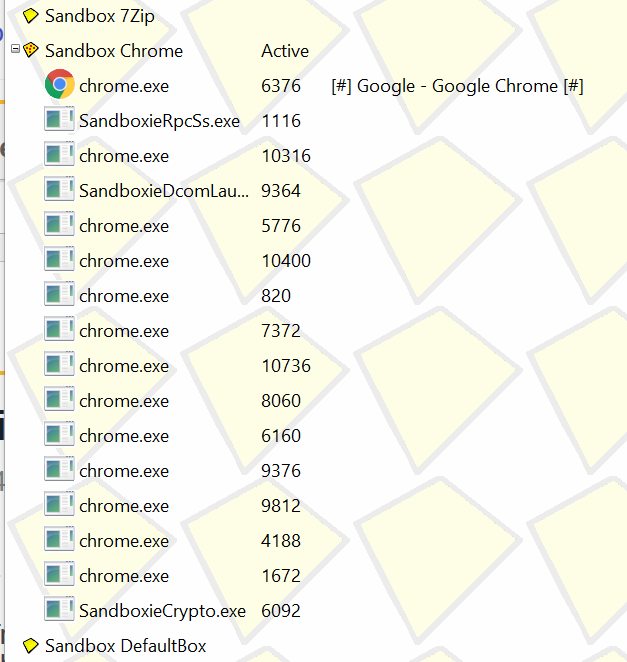The image size is (627, 662).
Task: Click PID value 10316
Action: coord(286,156)
